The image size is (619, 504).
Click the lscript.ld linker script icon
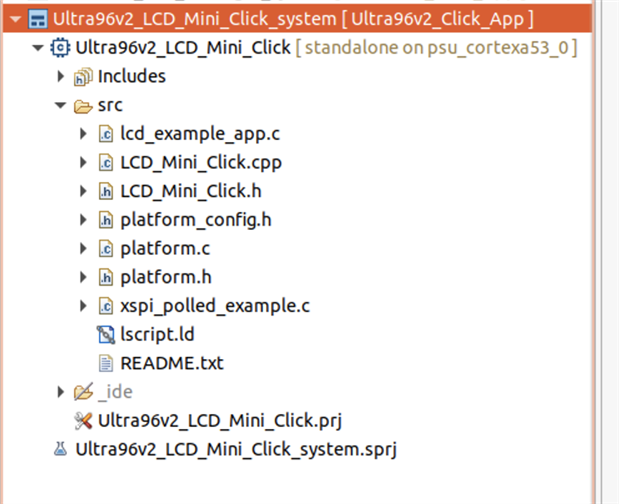click(x=105, y=334)
